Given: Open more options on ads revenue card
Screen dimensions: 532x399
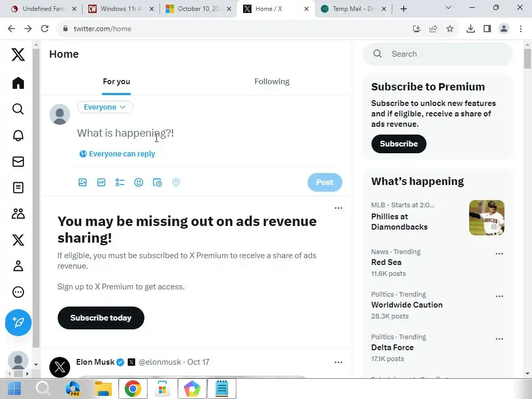Looking at the screenshot, I should [338, 208].
